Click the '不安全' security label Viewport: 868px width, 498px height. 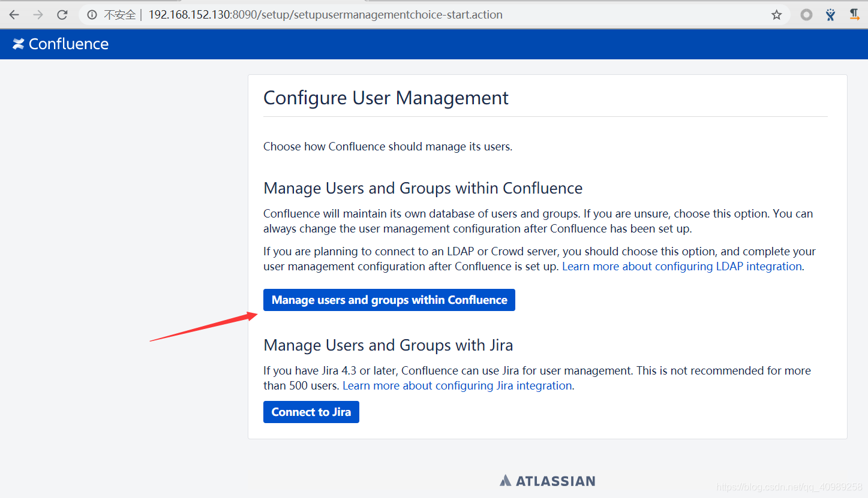coord(120,15)
